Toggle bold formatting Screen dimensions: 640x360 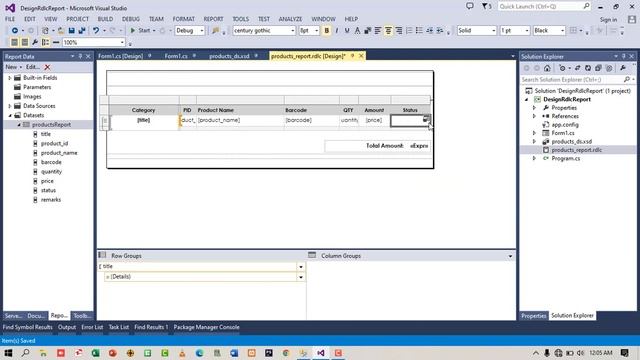click(x=327, y=31)
